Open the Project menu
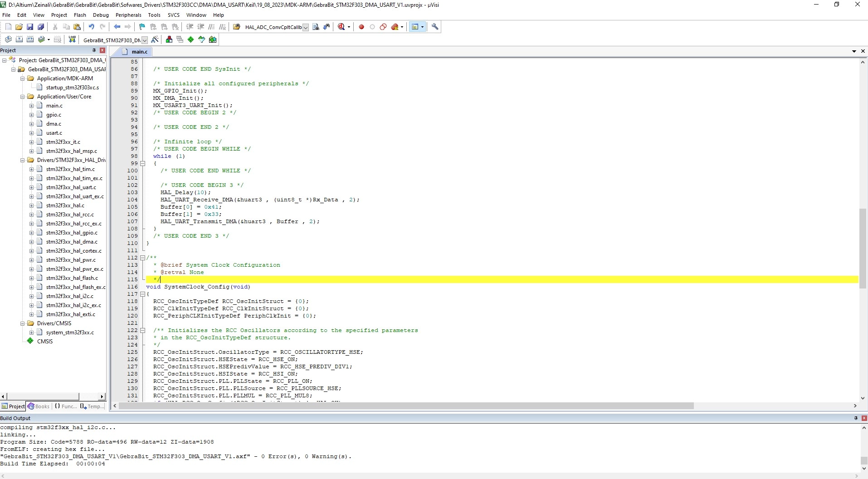 click(x=59, y=15)
